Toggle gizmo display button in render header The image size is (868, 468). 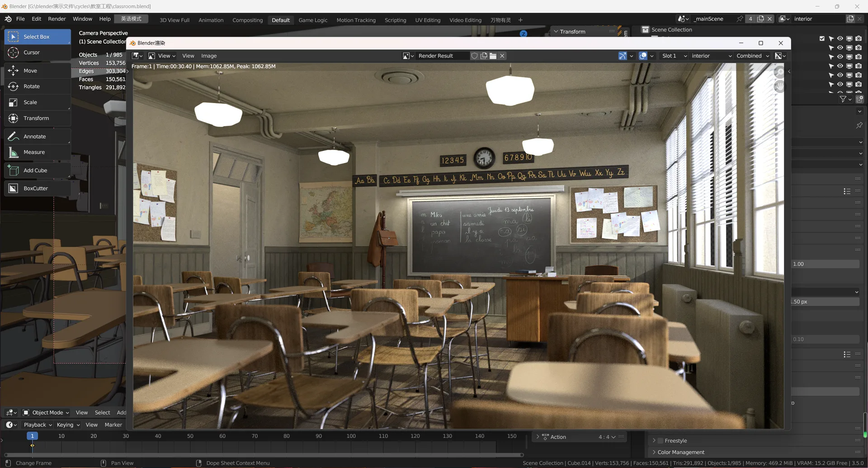[623, 56]
